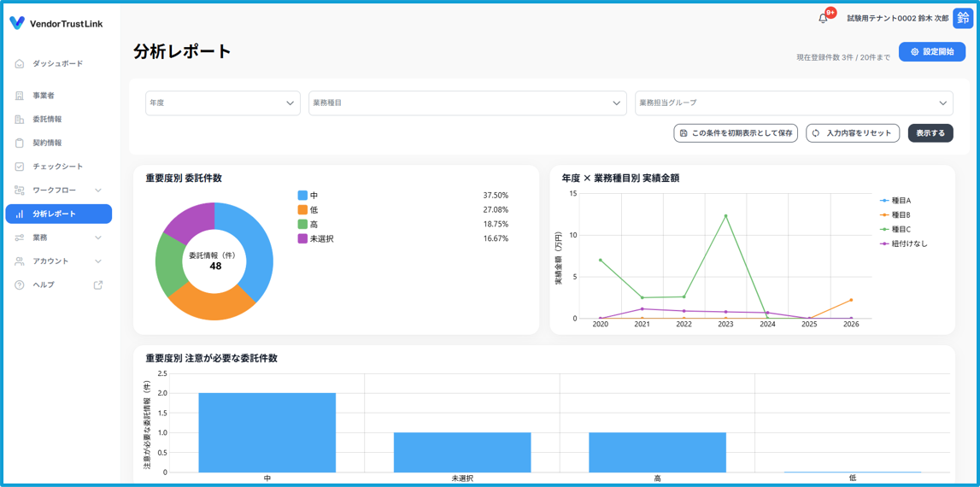Open the 業務種目 dropdown

467,103
